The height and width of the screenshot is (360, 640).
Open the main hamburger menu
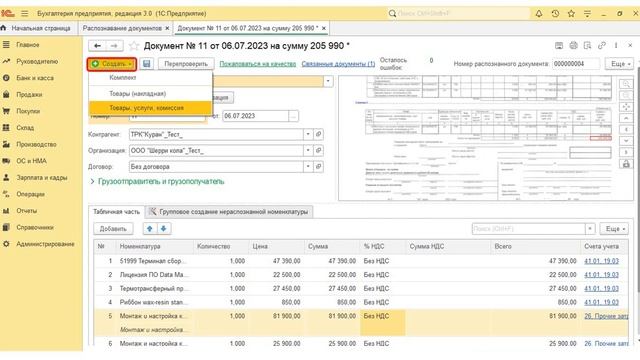click(24, 13)
